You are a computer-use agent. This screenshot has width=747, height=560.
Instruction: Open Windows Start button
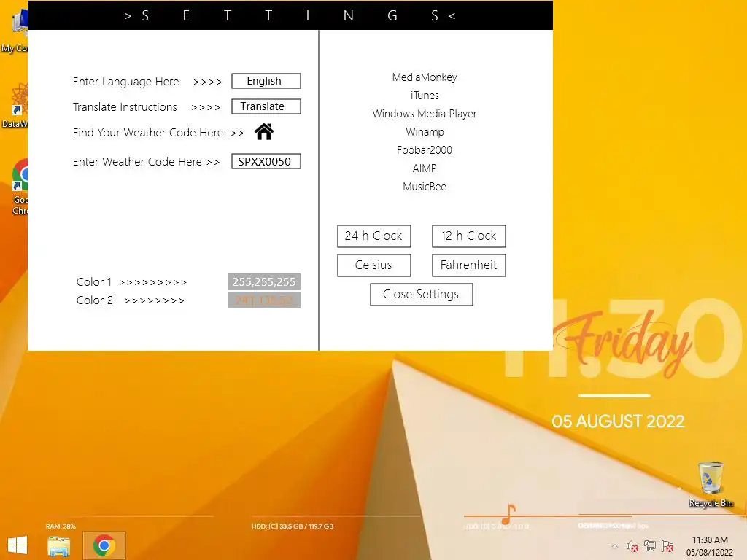click(x=18, y=545)
